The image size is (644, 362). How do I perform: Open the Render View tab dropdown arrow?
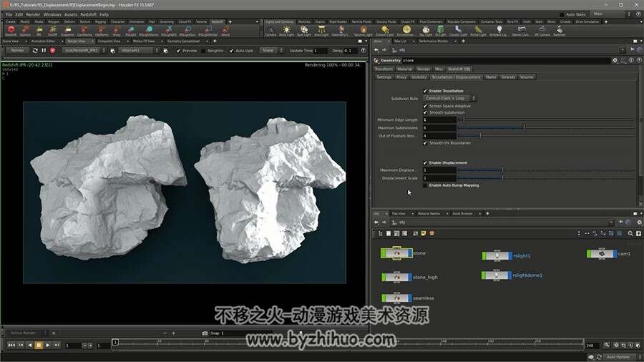92,41
